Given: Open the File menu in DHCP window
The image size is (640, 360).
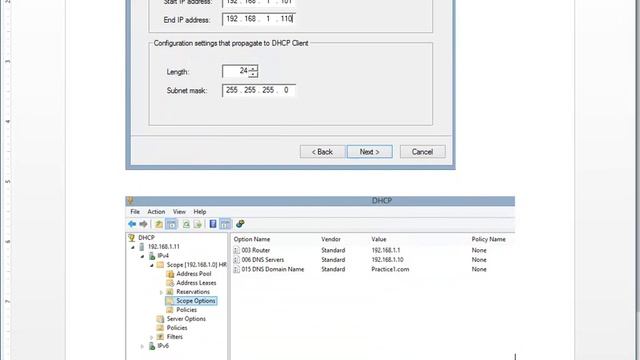Looking at the screenshot, I should click(x=135, y=212).
